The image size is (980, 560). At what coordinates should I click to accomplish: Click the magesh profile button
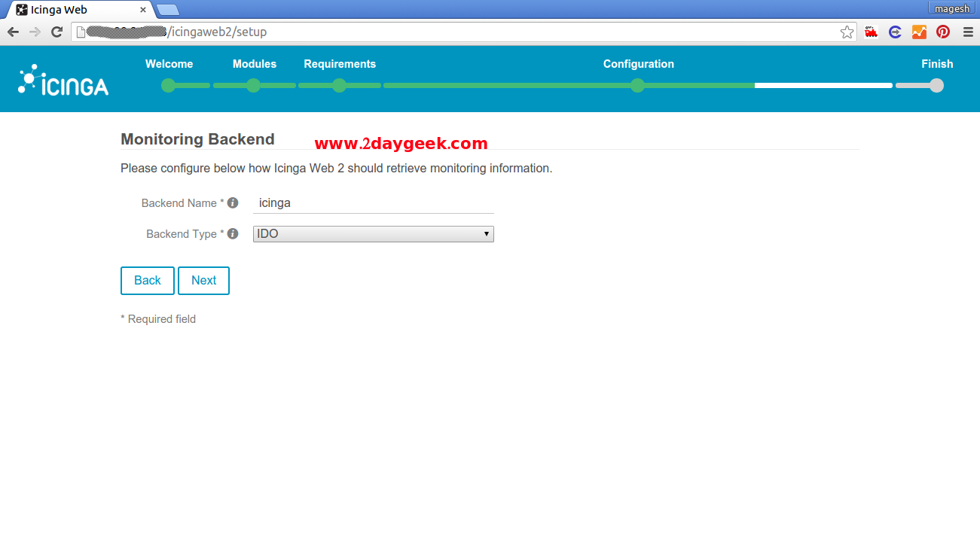click(952, 8)
